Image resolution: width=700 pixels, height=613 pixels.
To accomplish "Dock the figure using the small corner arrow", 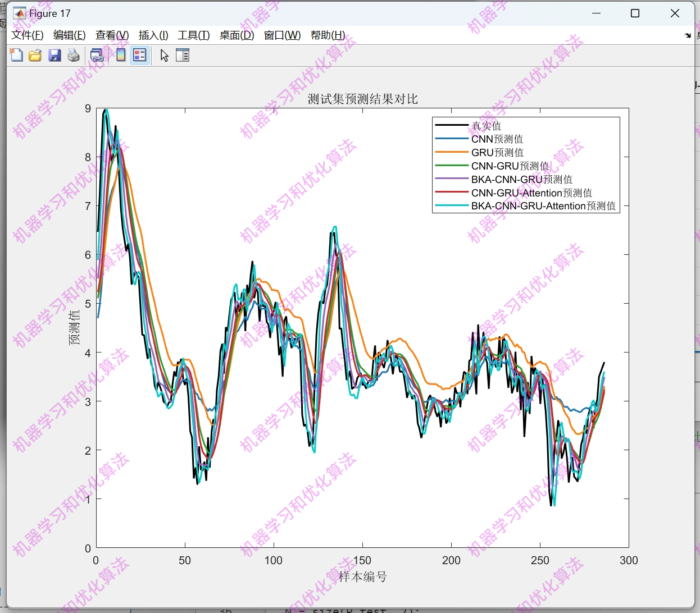I will (x=688, y=35).
